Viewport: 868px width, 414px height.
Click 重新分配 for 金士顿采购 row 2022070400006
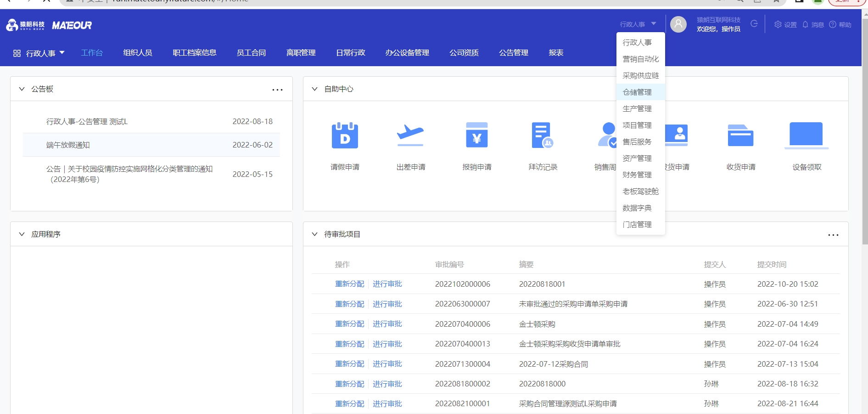[349, 324]
